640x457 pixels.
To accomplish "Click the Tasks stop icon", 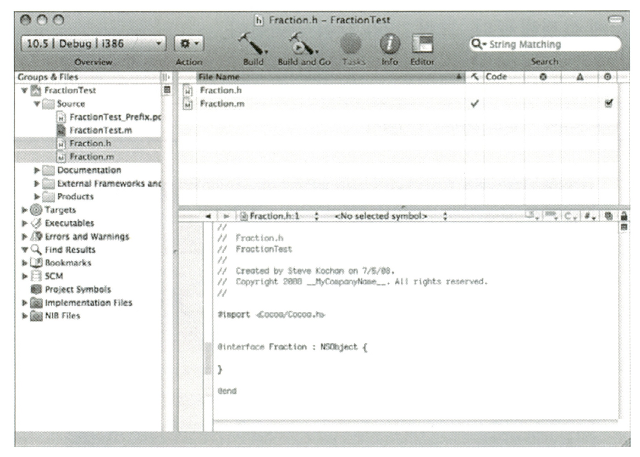I will click(x=351, y=44).
